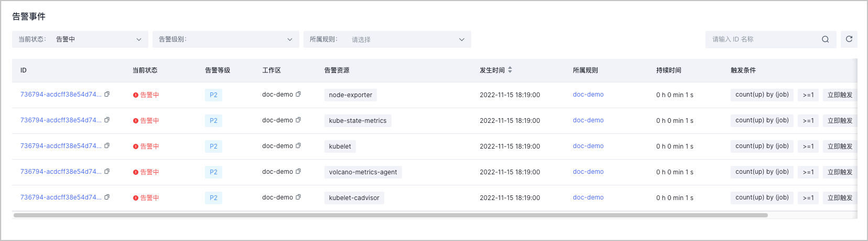The image size is (868, 241).
Task: Sort the table by 发生时间
Action: [510, 70]
